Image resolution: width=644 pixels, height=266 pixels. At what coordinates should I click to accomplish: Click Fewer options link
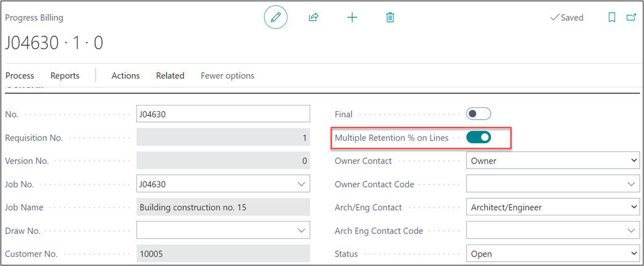227,75
